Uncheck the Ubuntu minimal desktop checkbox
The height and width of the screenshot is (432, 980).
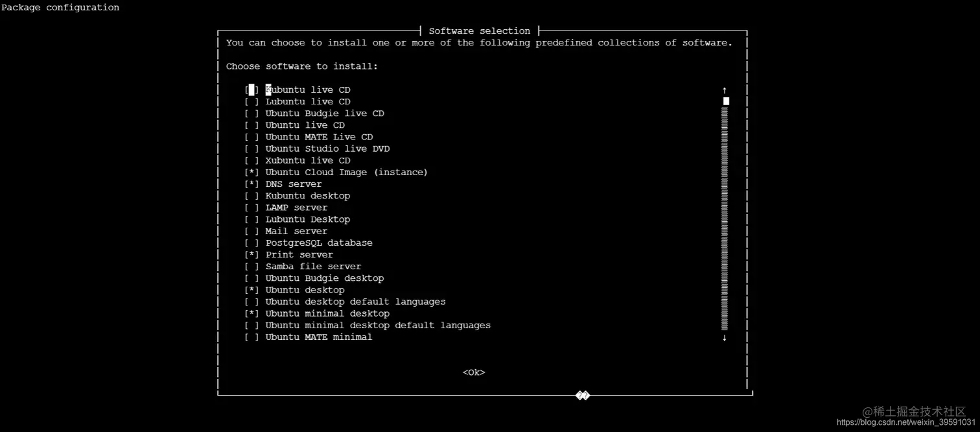coord(252,313)
